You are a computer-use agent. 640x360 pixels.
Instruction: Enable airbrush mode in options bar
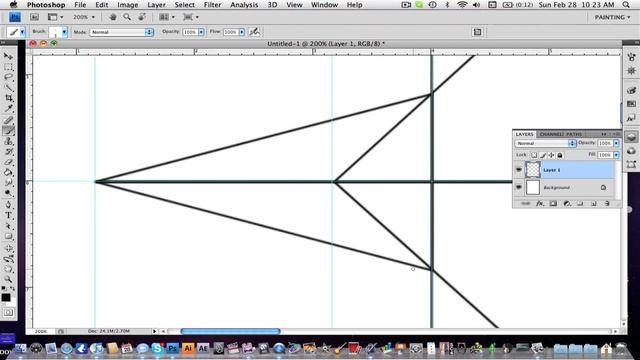point(254,32)
